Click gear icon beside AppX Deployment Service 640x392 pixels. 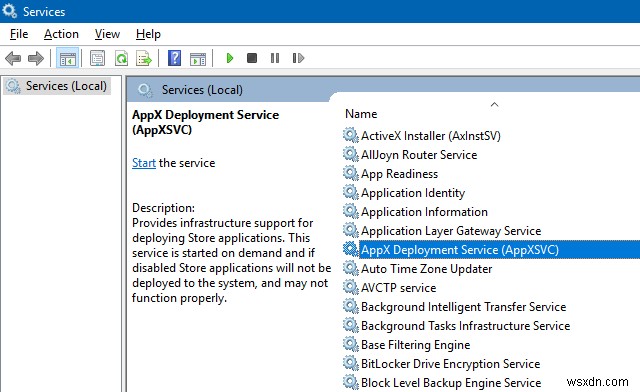click(x=351, y=249)
